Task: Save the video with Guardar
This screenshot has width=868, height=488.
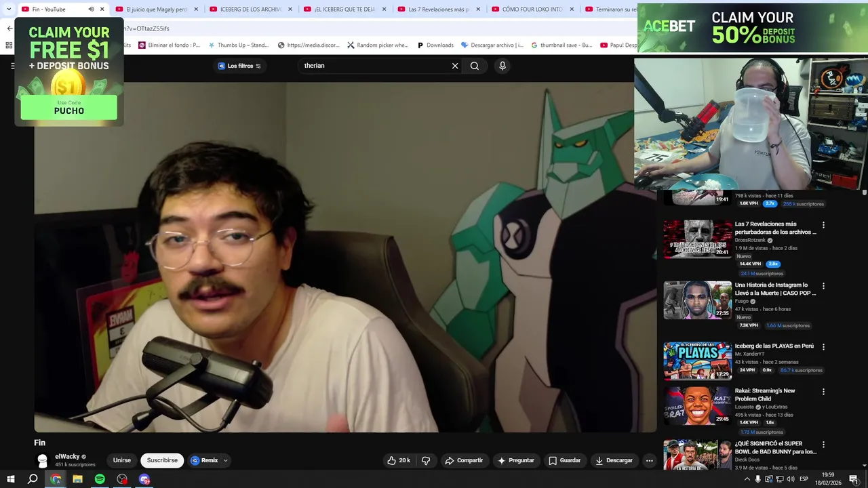Action: pos(564,460)
